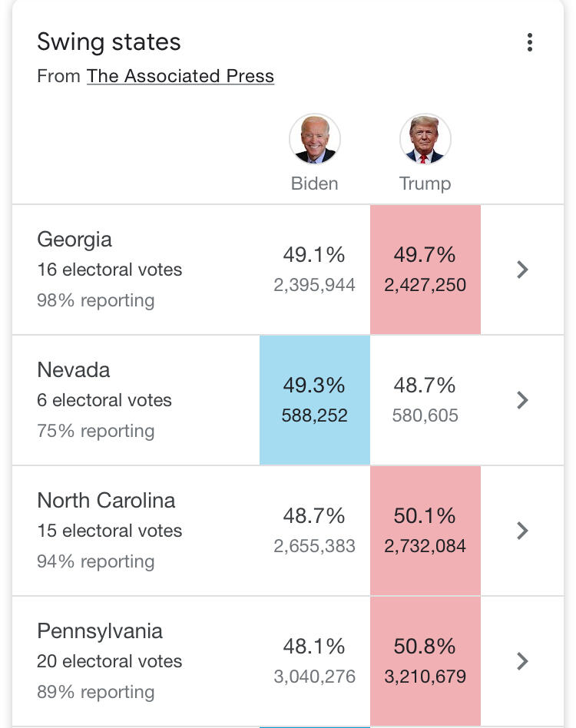Click the blue Biden 49.3% Nevada cell
The width and height of the screenshot is (576, 728).
point(315,400)
